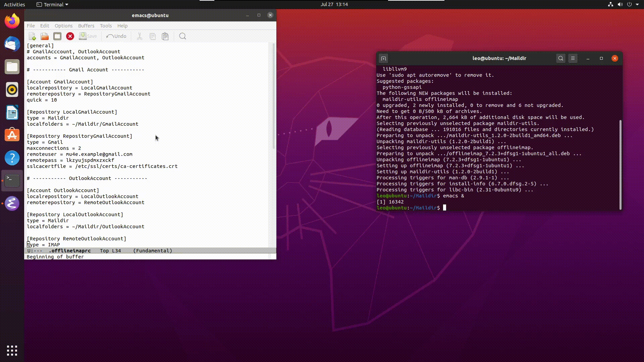Expand the system menu arrow
The height and width of the screenshot is (362, 644).
[x=637, y=4]
